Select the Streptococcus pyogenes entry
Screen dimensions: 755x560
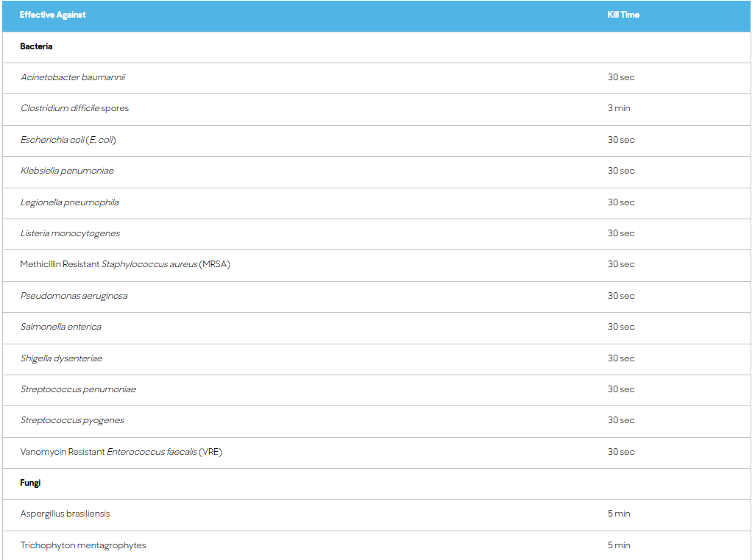72,420
